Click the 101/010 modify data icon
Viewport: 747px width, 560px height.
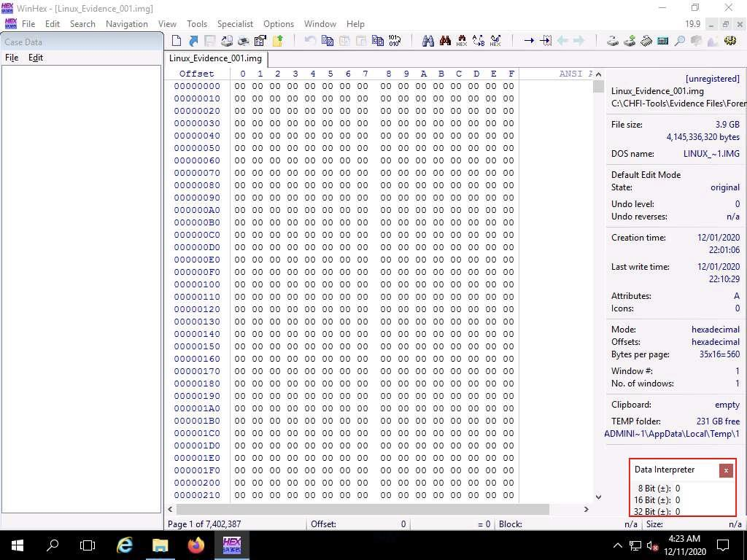click(x=395, y=41)
